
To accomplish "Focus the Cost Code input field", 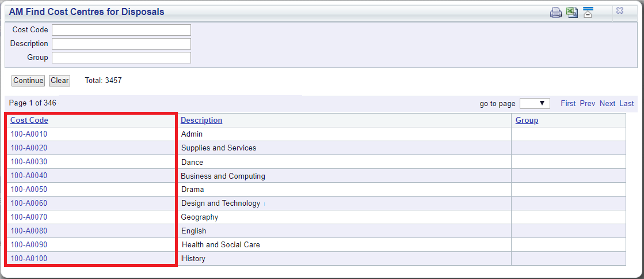I will pos(121,30).
